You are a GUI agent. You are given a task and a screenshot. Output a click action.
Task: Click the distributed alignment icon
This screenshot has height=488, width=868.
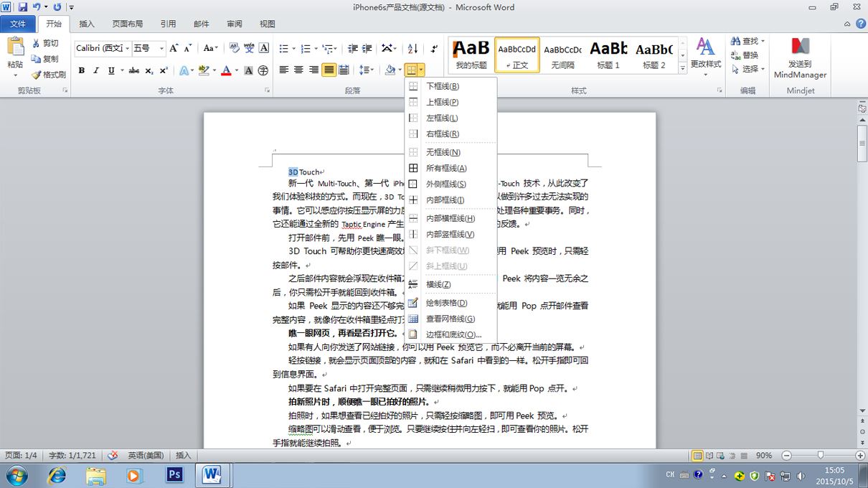344,70
